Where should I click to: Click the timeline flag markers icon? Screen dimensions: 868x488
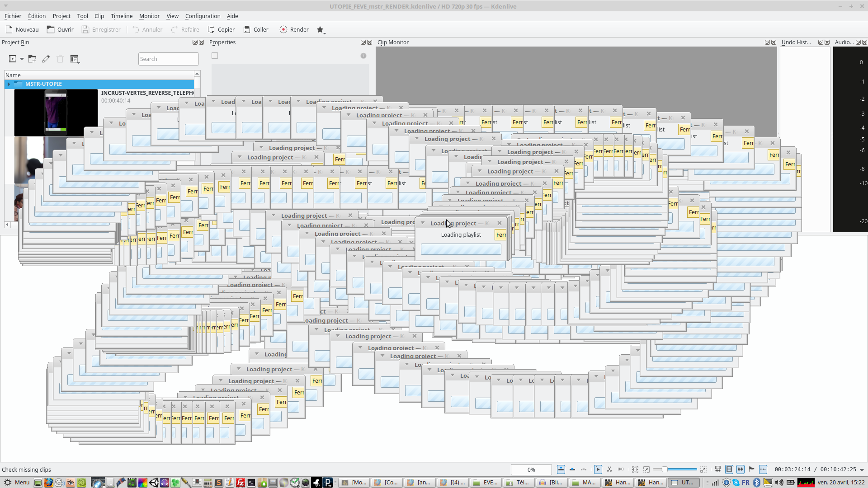pos(751,469)
